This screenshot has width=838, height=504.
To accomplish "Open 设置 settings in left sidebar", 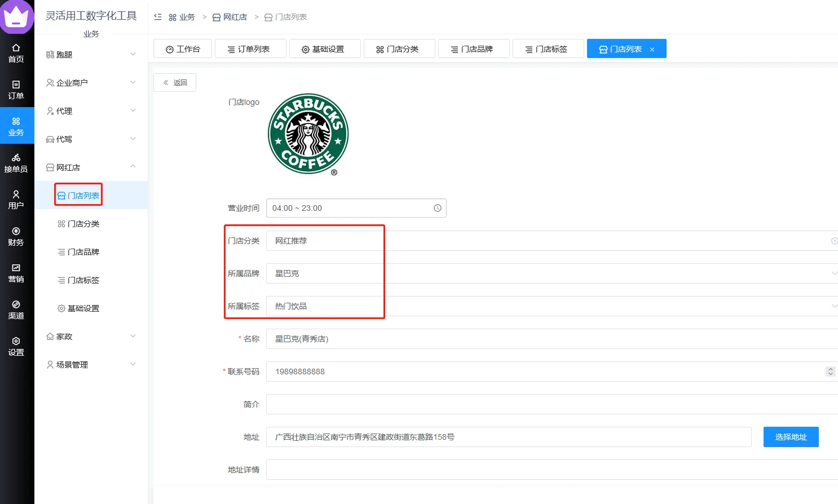I will tap(16, 346).
